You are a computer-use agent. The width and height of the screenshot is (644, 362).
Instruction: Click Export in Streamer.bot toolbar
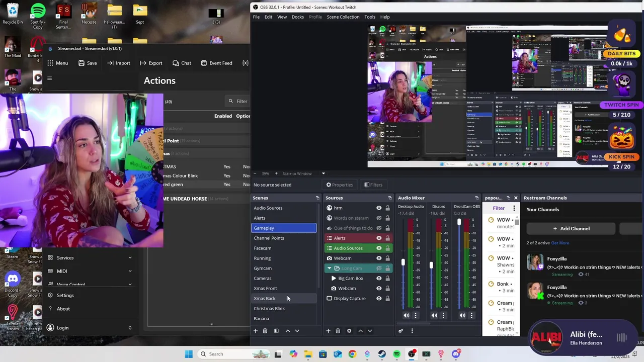click(151, 63)
